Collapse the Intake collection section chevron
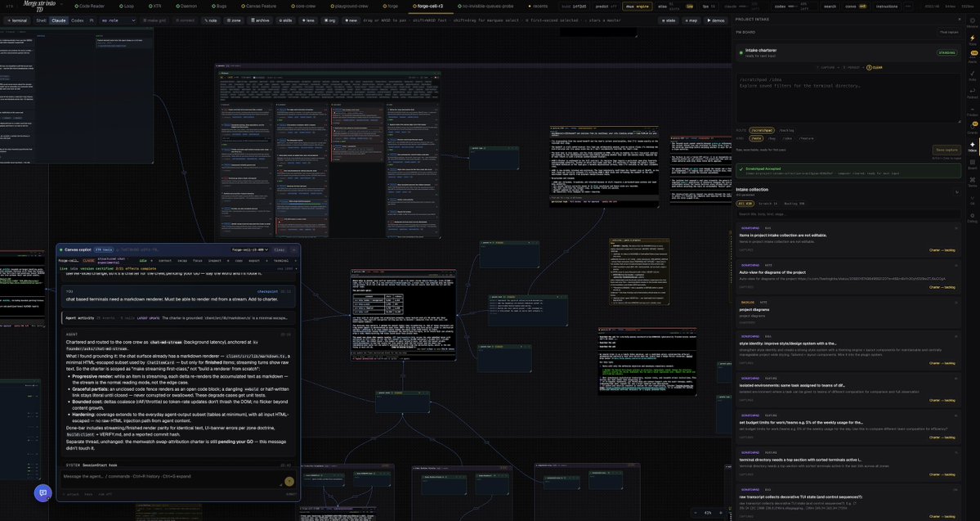 pyautogui.click(x=956, y=192)
